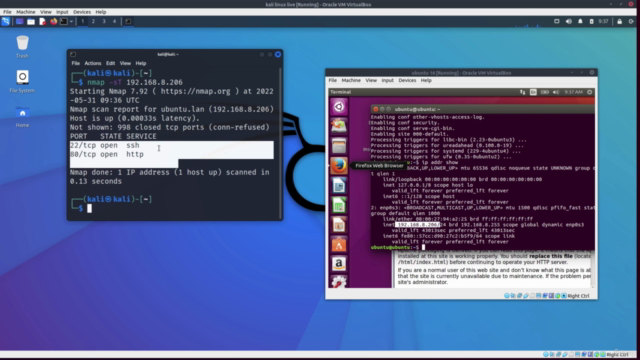Open Help menu in kali terminal

click(141, 63)
